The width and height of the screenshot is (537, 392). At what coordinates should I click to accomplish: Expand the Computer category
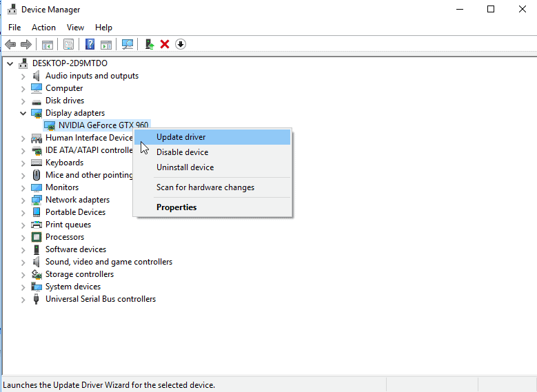pyautogui.click(x=23, y=89)
